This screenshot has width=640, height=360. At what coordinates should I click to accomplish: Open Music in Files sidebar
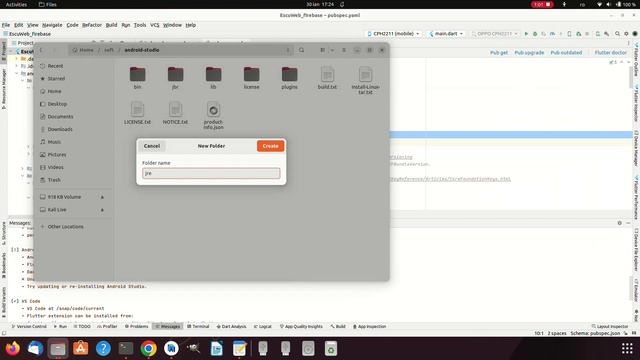click(x=54, y=142)
